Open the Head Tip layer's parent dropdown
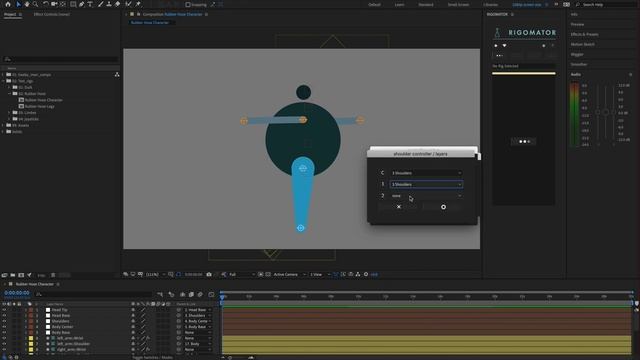This screenshot has width=640, height=360. click(198, 310)
